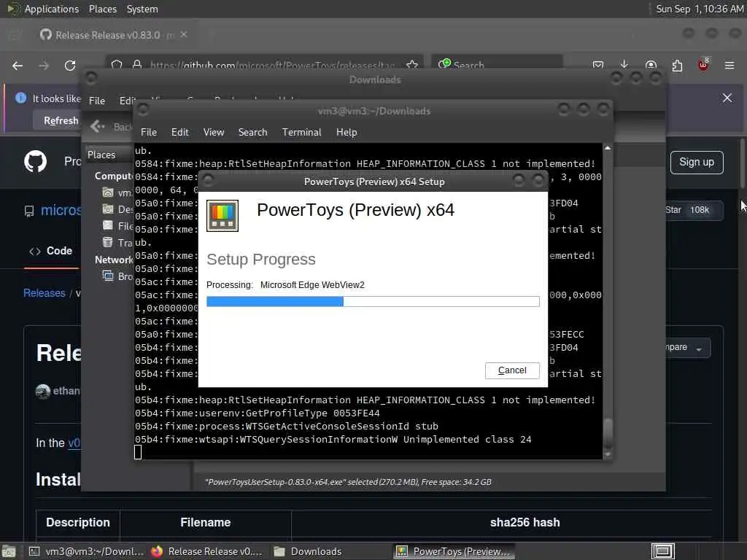Switch to vm3@vm3 terminal taskbar item

click(x=87, y=551)
